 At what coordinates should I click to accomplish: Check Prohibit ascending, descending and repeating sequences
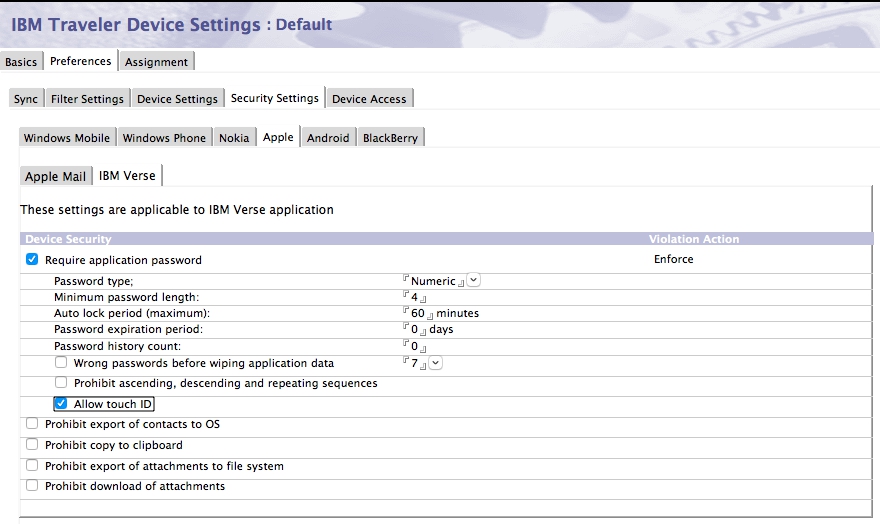coord(61,383)
